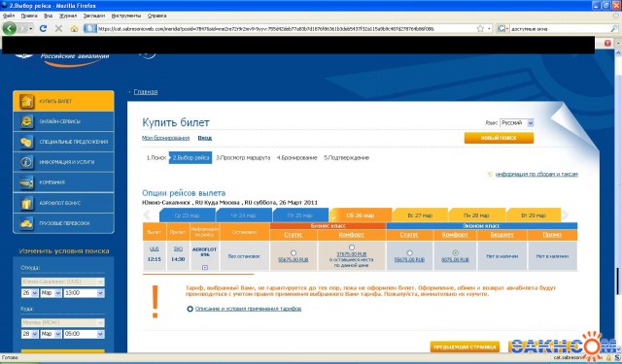Stop loading with the X toolbar icon

coord(58,28)
